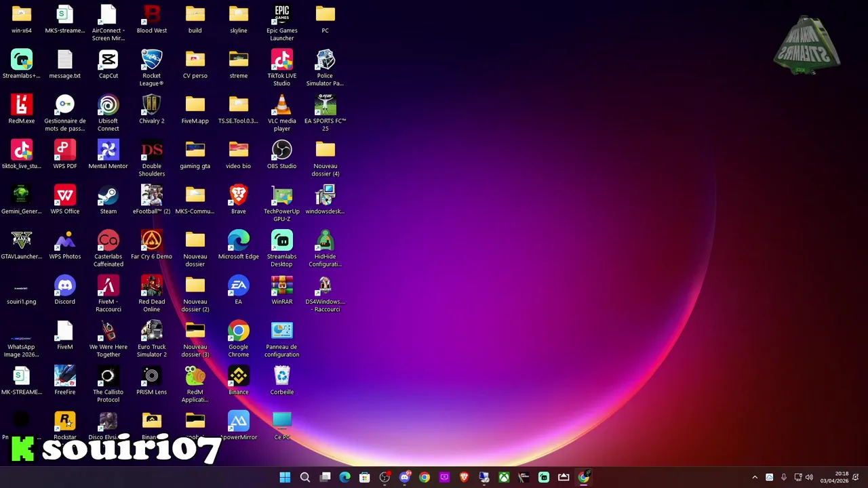Select the Police Simulator desktop icon
The image size is (868, 488).
coord(325,68)
